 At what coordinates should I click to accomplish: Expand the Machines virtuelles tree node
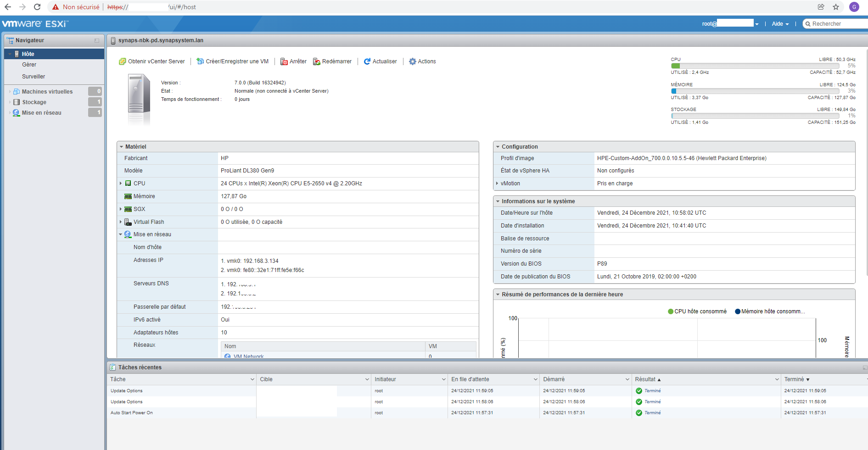click(x=10, y=92)
